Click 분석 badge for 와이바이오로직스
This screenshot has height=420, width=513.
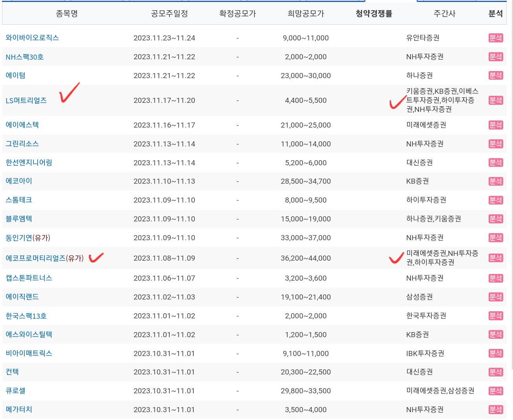click(496, 38)
